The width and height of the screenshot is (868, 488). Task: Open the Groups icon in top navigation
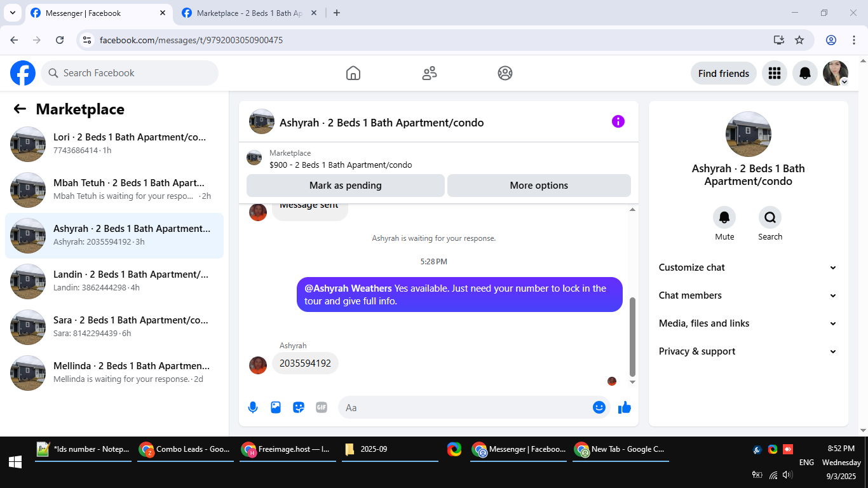click(x=505, y=73)
